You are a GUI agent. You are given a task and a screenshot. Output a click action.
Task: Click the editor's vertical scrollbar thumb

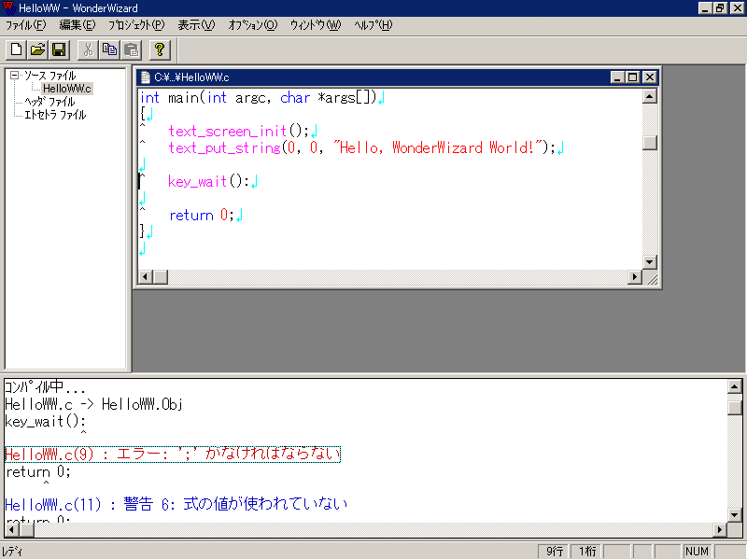click(649, 143)
